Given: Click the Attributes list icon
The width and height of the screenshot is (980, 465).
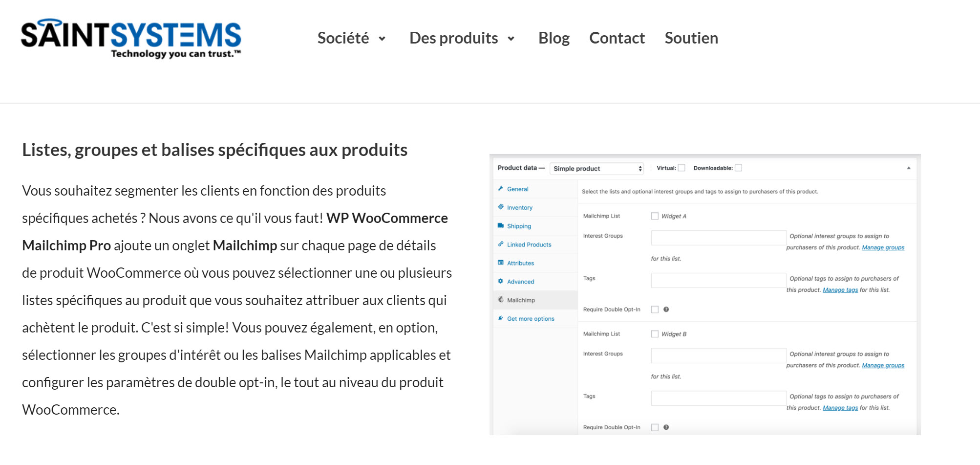Looking at the screenshot, I should pyautogui.click(x=501, y=263).
